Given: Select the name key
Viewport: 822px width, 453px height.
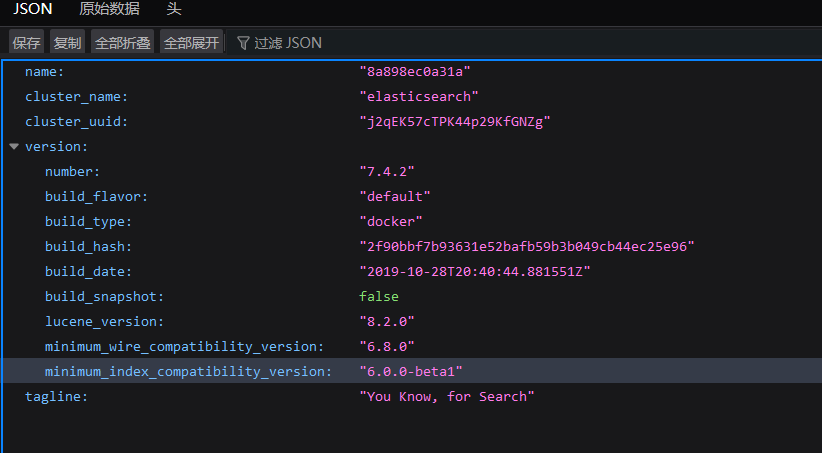Looking at the screenshot, I should coord(45,72).
